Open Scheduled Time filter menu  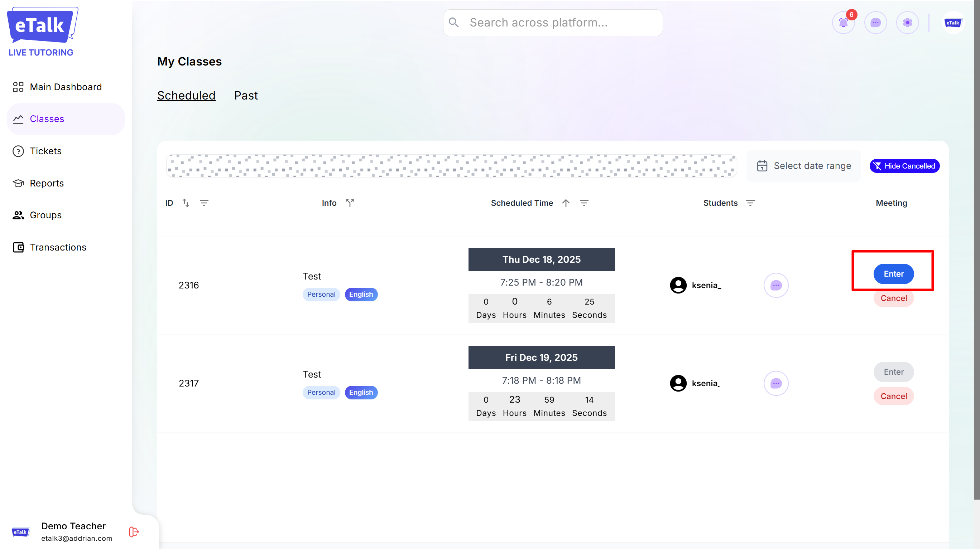click(584, 203)
